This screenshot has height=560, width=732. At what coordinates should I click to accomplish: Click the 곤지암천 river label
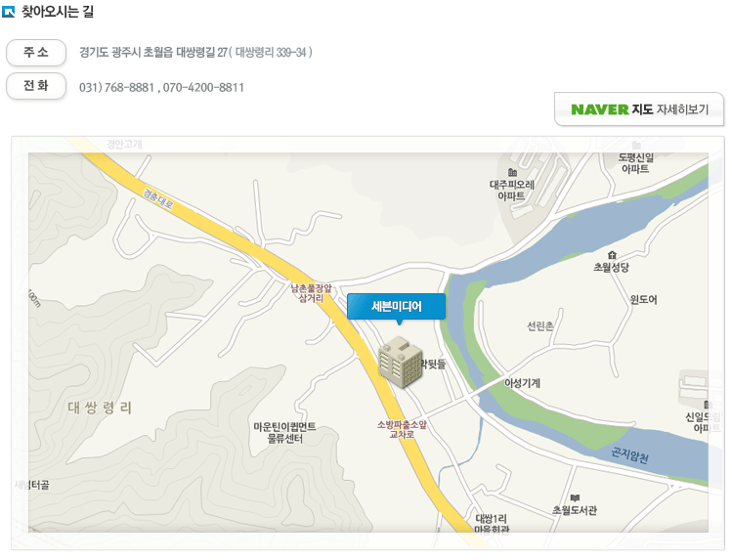pyautogui.click(x=629, y=454)
